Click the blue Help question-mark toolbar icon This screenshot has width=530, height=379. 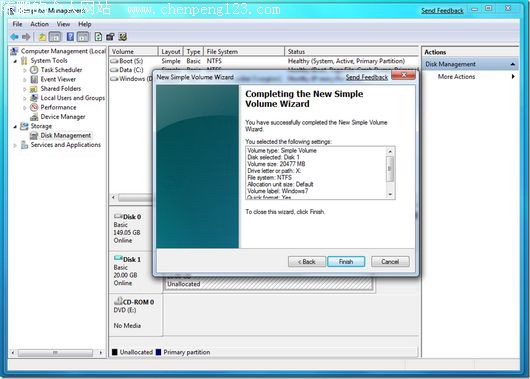coord(70,37)
